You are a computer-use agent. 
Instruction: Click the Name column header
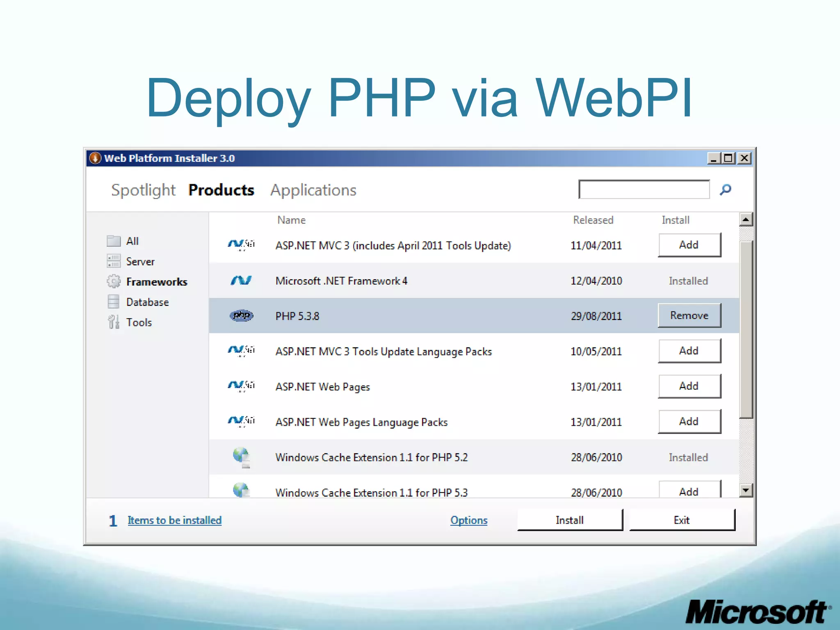(291, 220)
